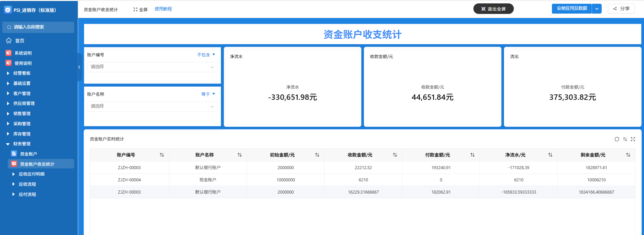The image size is (644, 235).
Task: Click 退出全屏 button
Action: coord(493,9)
